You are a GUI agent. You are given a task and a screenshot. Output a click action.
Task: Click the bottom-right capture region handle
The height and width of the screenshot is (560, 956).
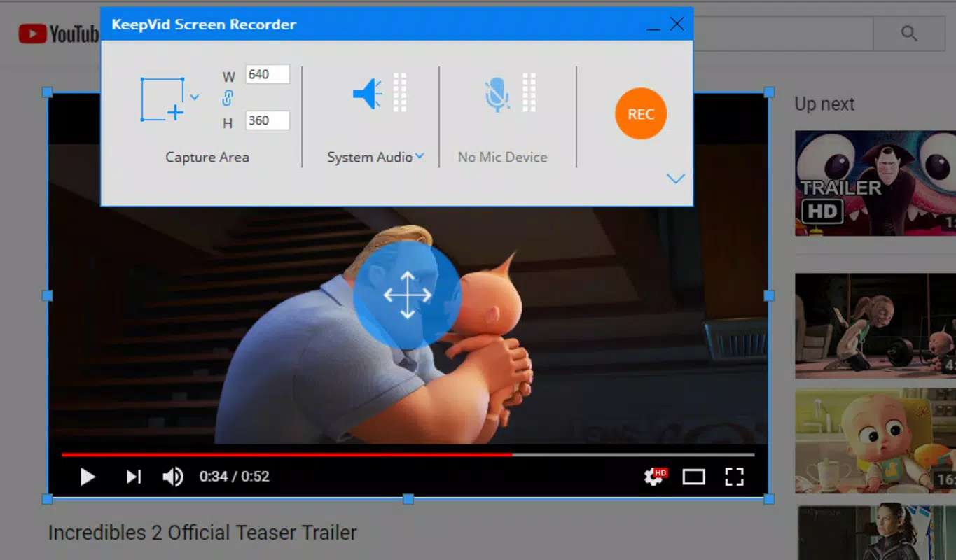click(768, 499)
